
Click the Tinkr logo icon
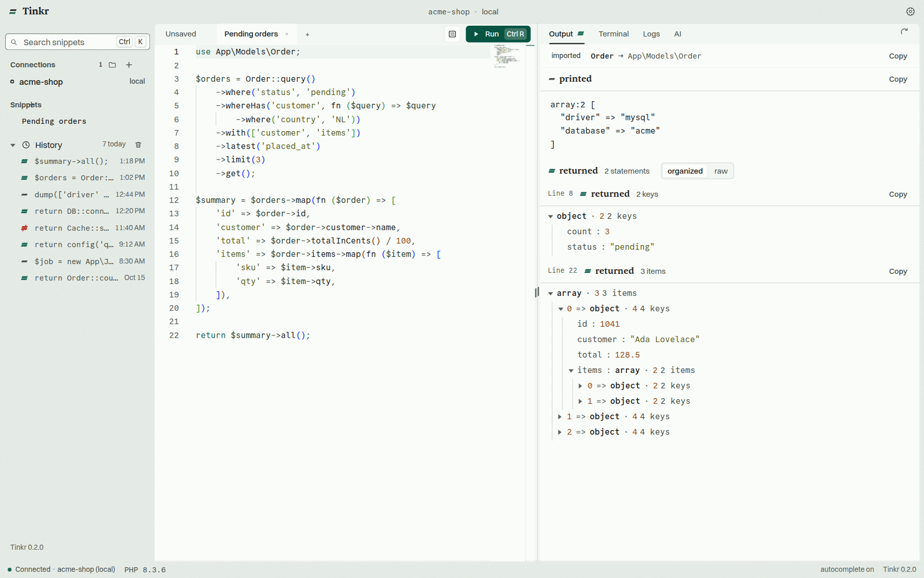13,11
